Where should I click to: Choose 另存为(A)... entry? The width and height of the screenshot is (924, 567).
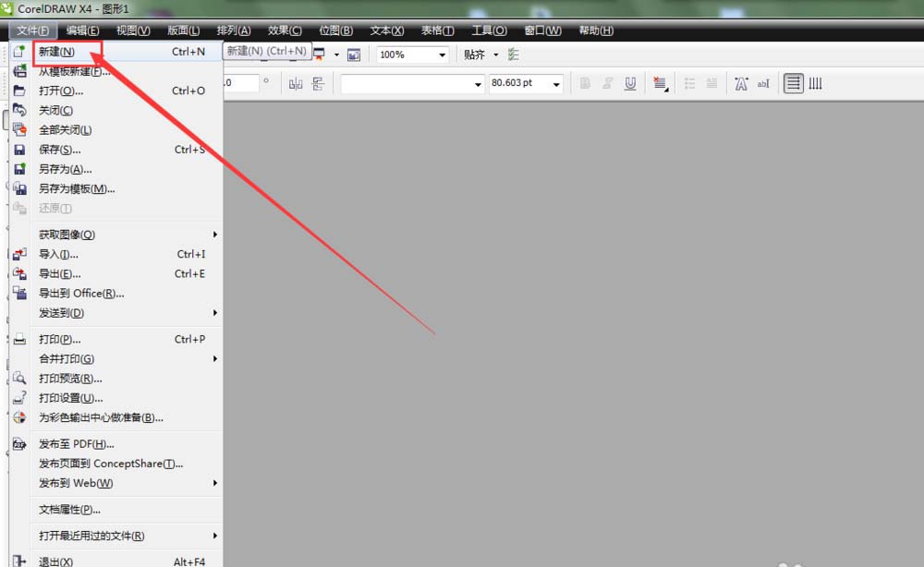tap(118, 169)
